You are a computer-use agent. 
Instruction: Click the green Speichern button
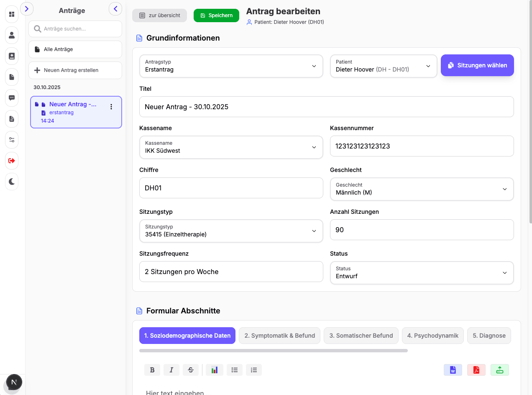coord(216,15)
